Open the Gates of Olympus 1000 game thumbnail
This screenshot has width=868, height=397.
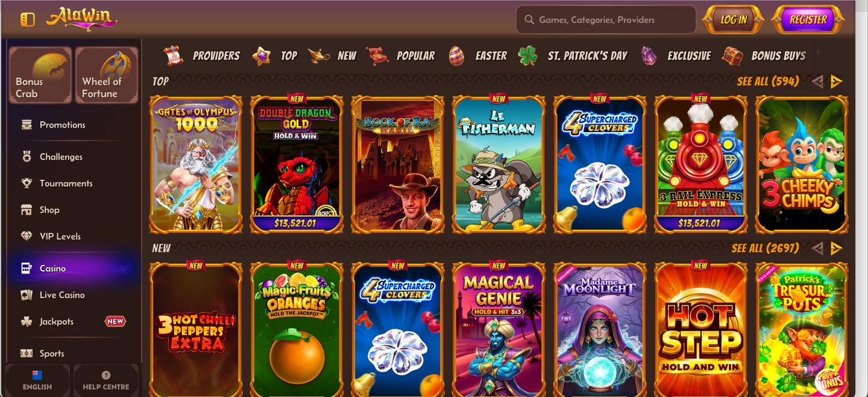click(196, 164)
